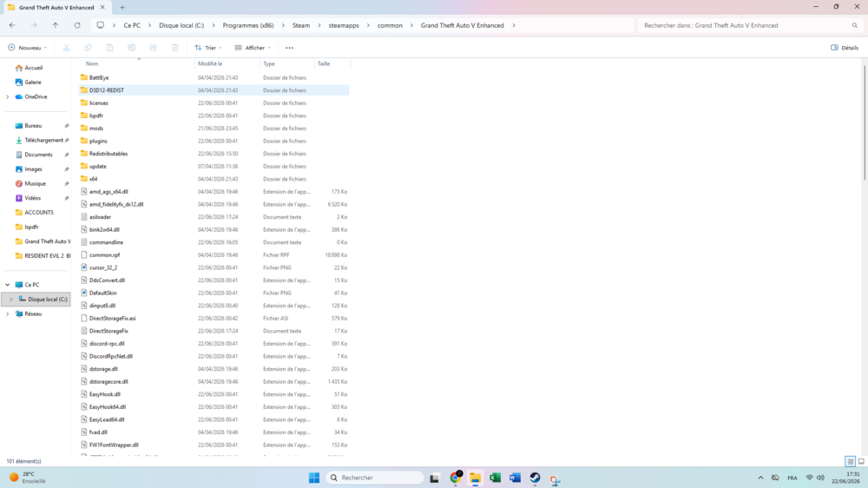Image resolution: width=868 pixels, height=488 pixels.
Task: Toggle the Détails pane button
Action: tap(845, 48)
